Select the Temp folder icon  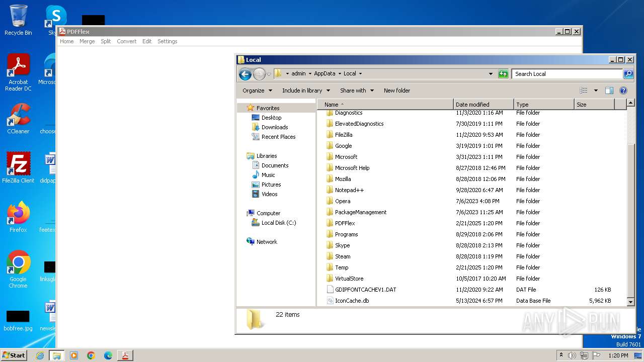[x=330, y=267]
